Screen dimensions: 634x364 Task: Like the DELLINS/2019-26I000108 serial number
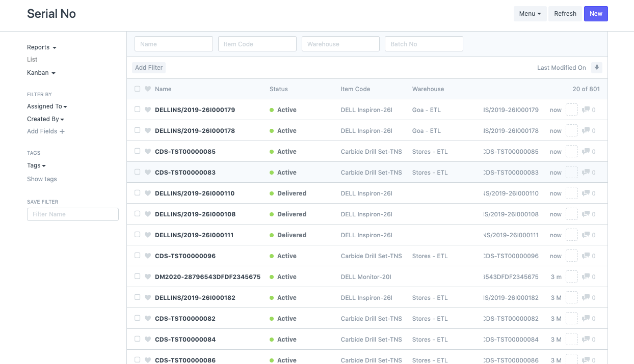(148, 214)
